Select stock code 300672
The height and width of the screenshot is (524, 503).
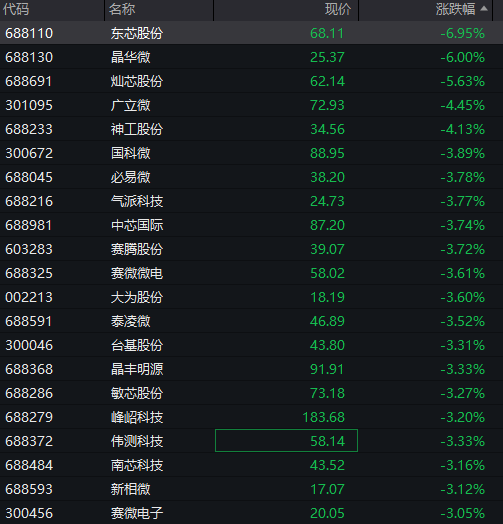[29, 153]
